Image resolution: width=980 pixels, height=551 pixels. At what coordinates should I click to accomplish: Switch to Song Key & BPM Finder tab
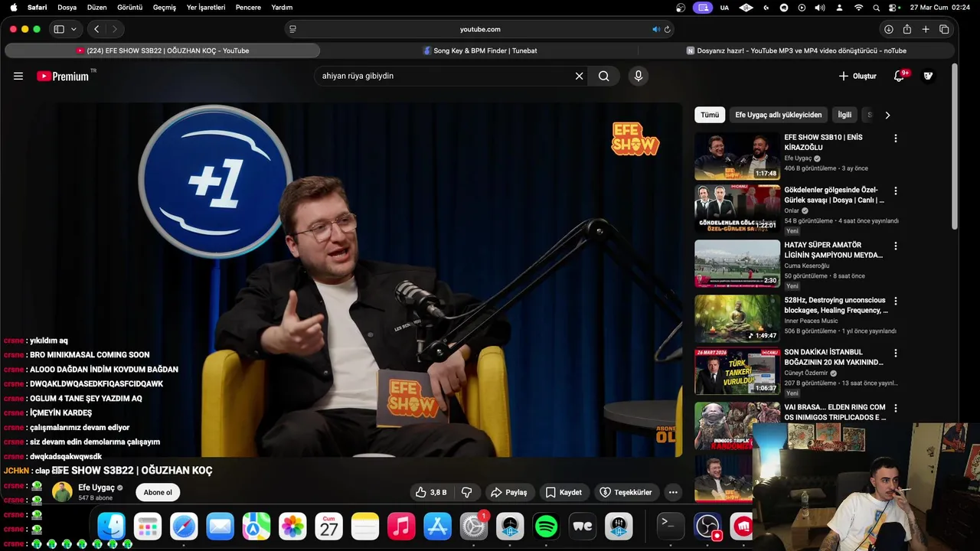(480, 51)
